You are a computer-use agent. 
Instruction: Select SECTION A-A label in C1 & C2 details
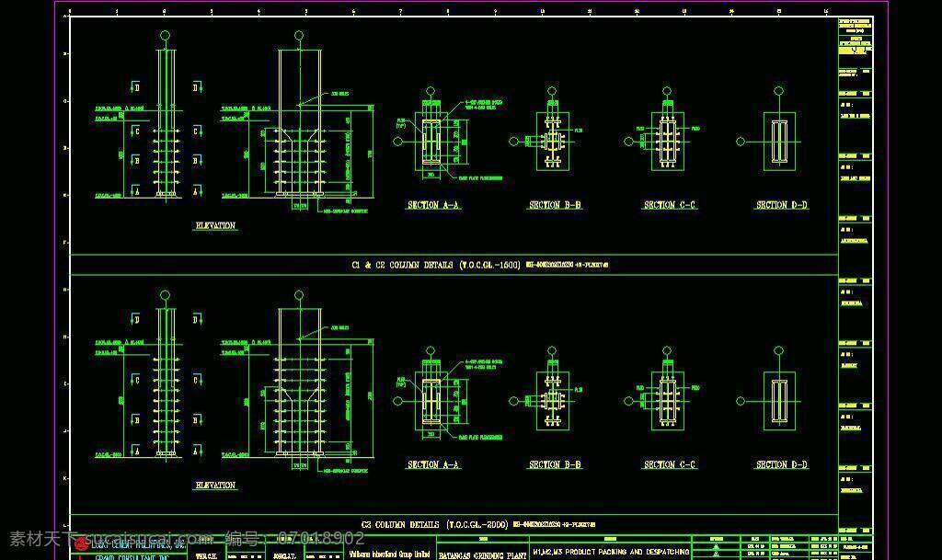[x=433, y=205]
